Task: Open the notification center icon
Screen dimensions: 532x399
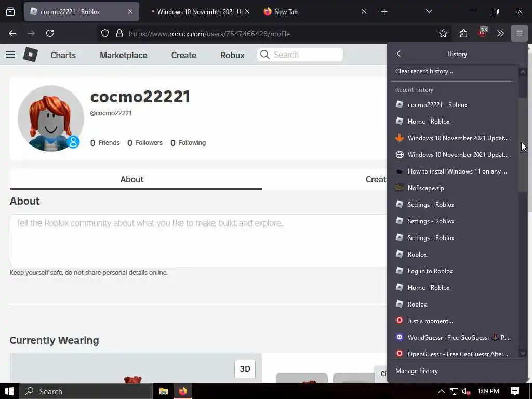Action: click(x=514, y=391)
